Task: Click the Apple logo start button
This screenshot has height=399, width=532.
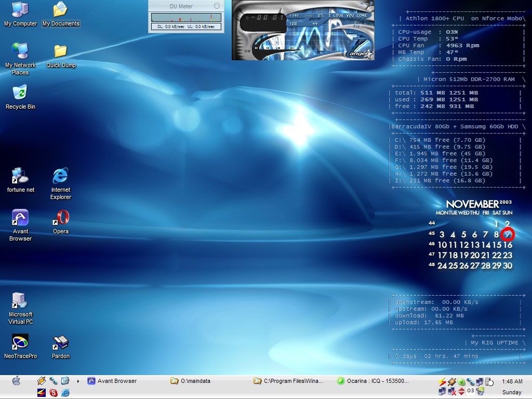Action: [x=16, y=381]
